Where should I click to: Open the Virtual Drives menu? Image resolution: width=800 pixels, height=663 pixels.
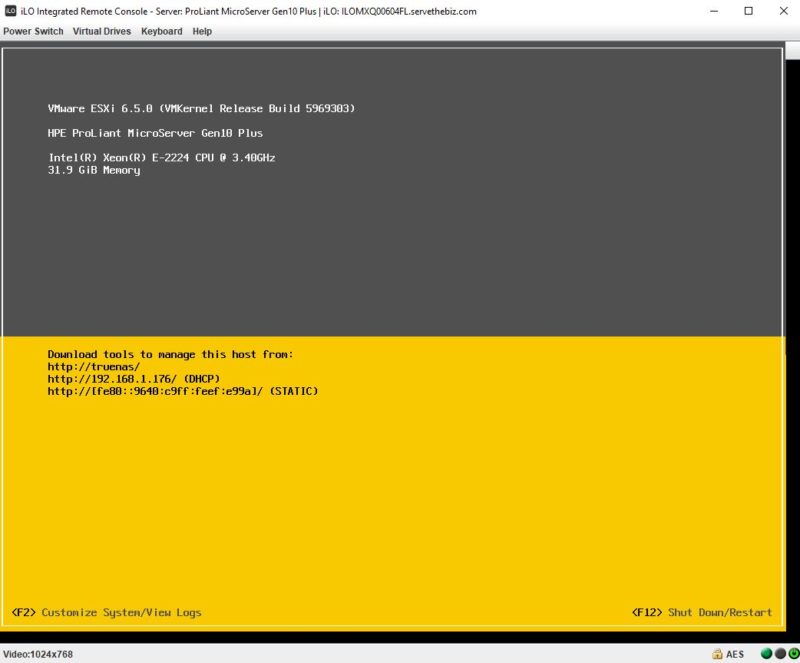click(102, 31)
